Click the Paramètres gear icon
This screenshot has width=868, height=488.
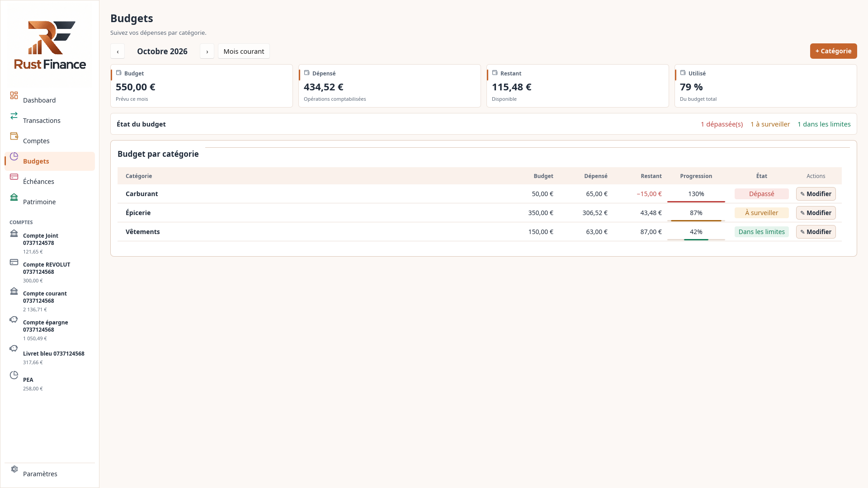[14, 469]
